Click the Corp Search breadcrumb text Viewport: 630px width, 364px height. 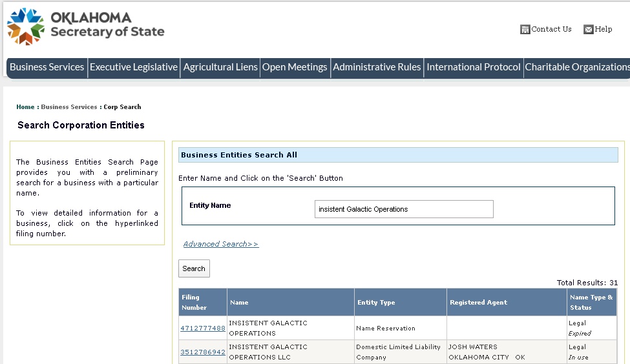pyautogui.click(x=122, y=106)
